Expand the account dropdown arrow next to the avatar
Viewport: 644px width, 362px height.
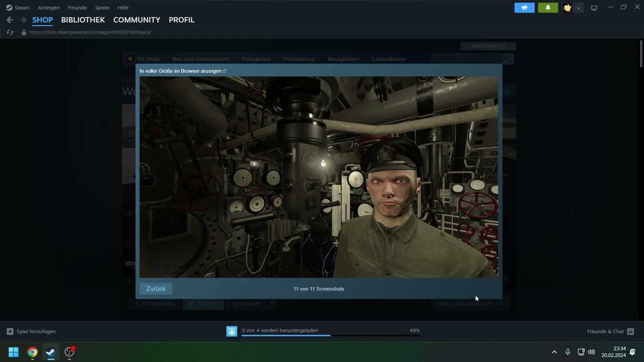pos(579,8)
